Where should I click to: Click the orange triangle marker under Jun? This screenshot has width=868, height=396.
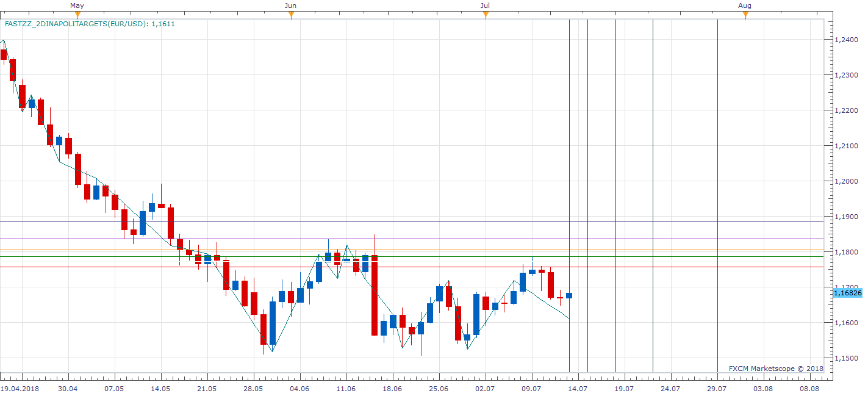pos(291,15)
